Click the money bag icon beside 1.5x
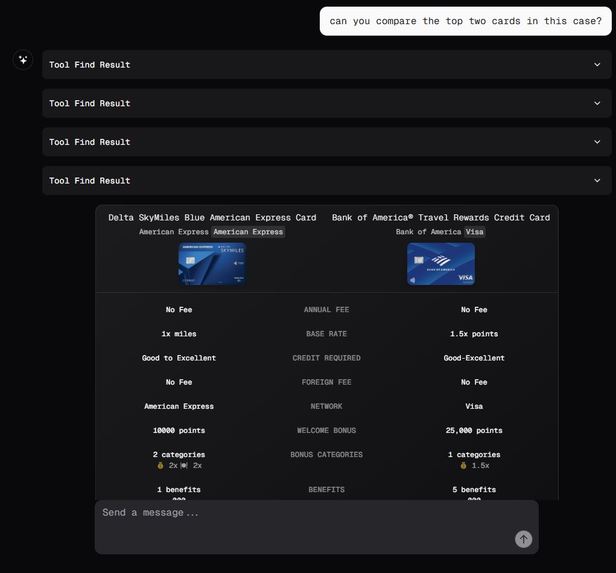 point(464,465)
